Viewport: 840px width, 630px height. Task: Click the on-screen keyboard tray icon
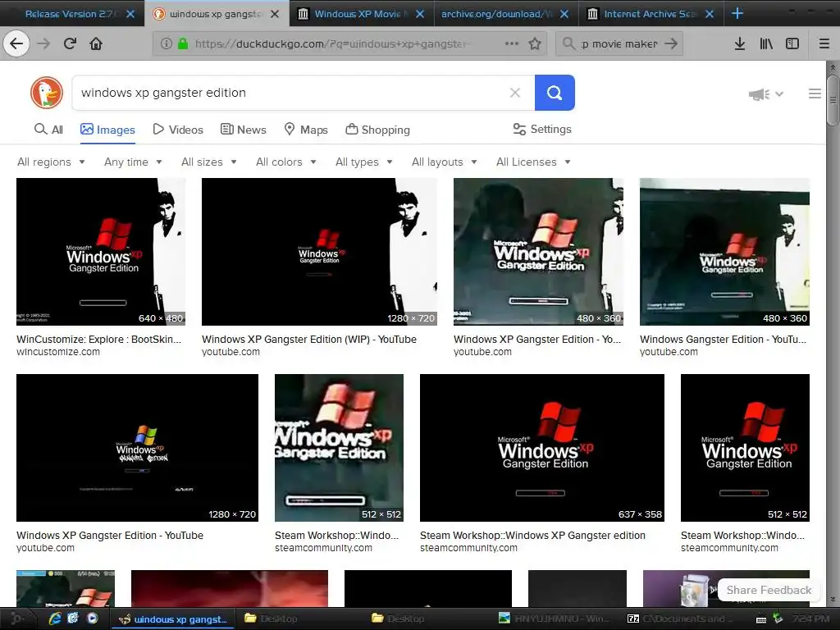click(x=761, y=619)
